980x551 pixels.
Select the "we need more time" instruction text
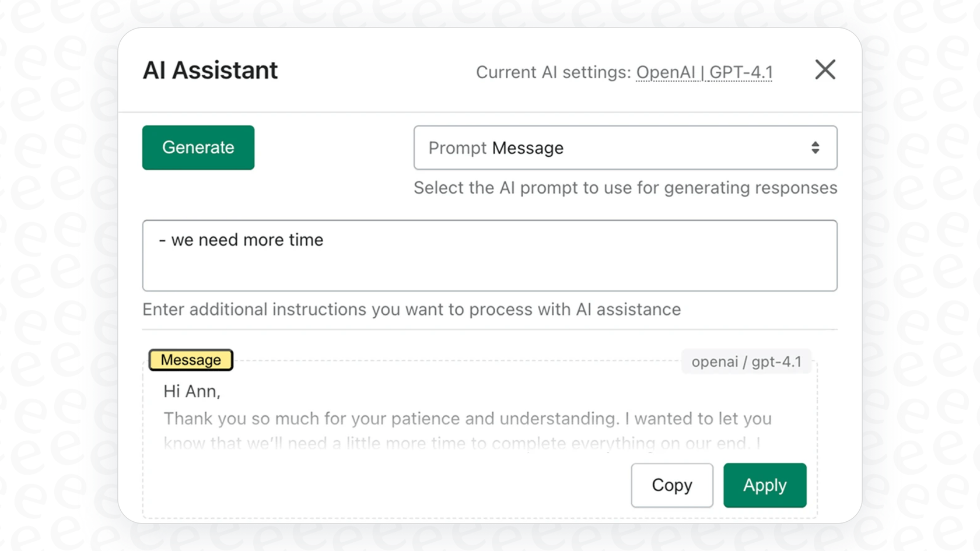point(242,240)
